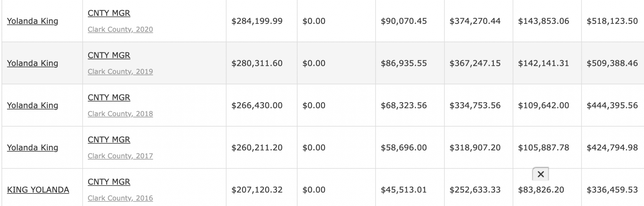This screenshot has width=644, height=206.
Task: Open the KING YOLANDA name link
Action: [38, 190]
